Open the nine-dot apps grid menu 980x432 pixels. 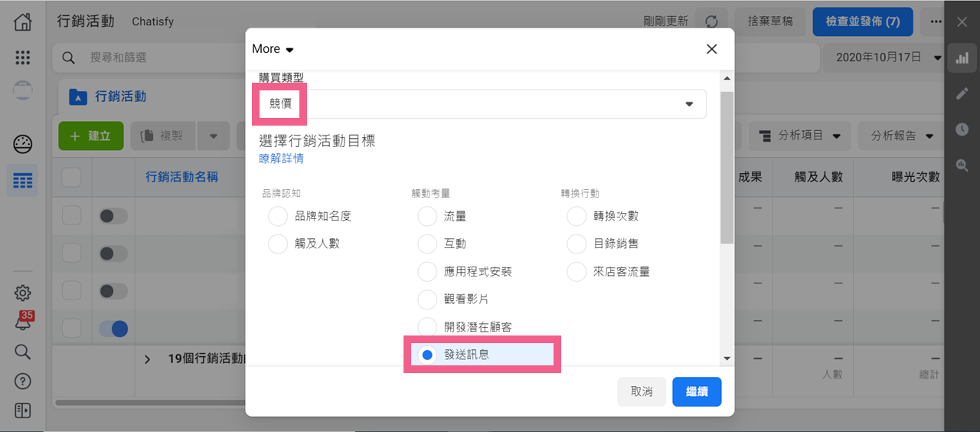23,57
